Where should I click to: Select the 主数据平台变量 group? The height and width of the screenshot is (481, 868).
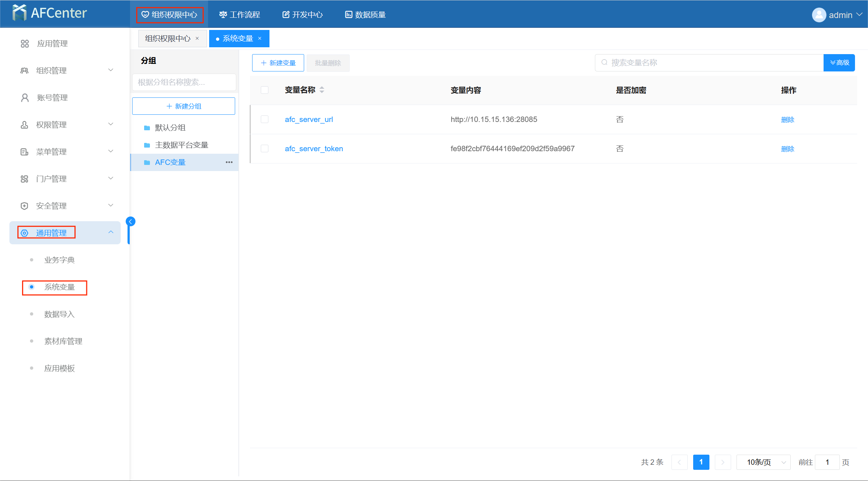click(x=184, y=145)
